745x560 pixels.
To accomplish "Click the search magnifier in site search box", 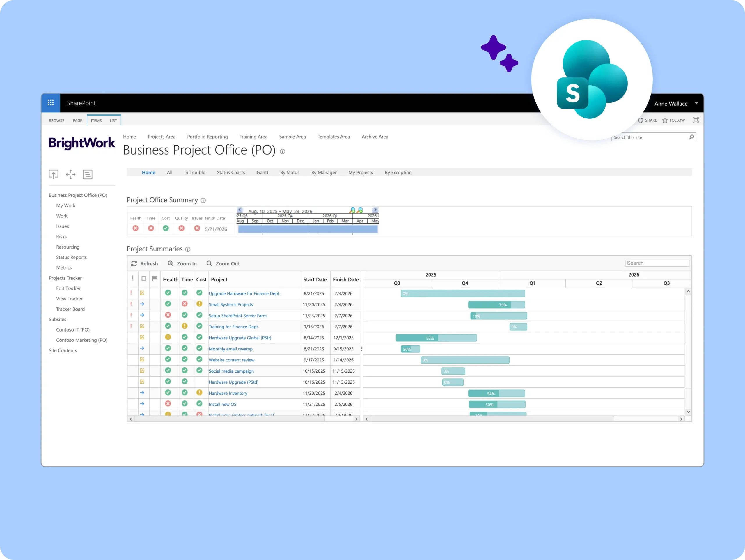I will (691, 137).
